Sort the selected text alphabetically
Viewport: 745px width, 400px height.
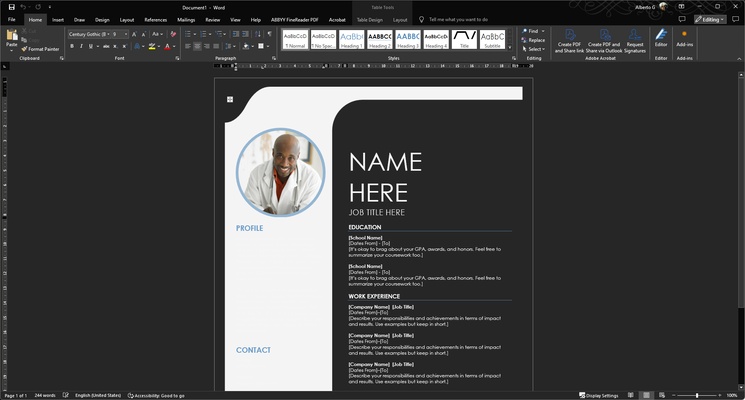pos(258,34)
